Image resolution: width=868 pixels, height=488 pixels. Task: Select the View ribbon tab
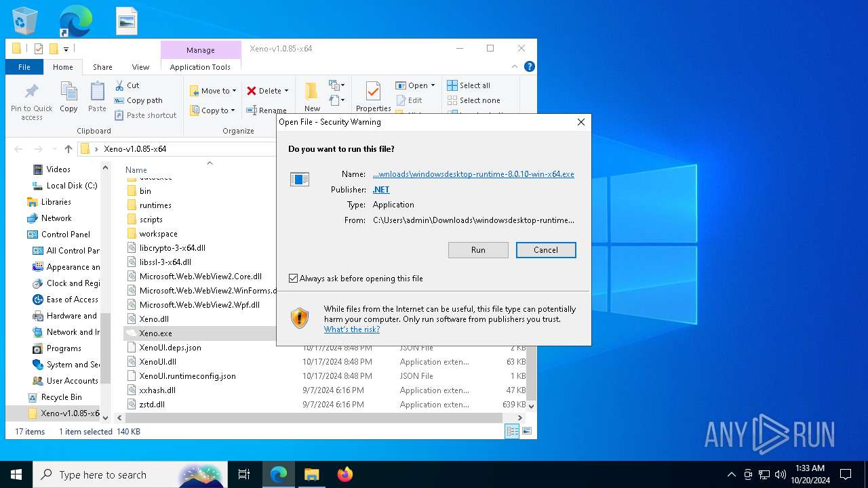coord(140,67)
